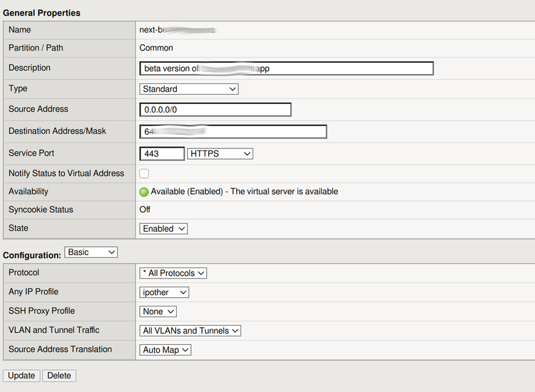The width and height of the screenshot is (535, 392).
Task: Open VLAN and Tunnel Traffic dropdown
Action: pyautogui.click(x=190, y=331)
